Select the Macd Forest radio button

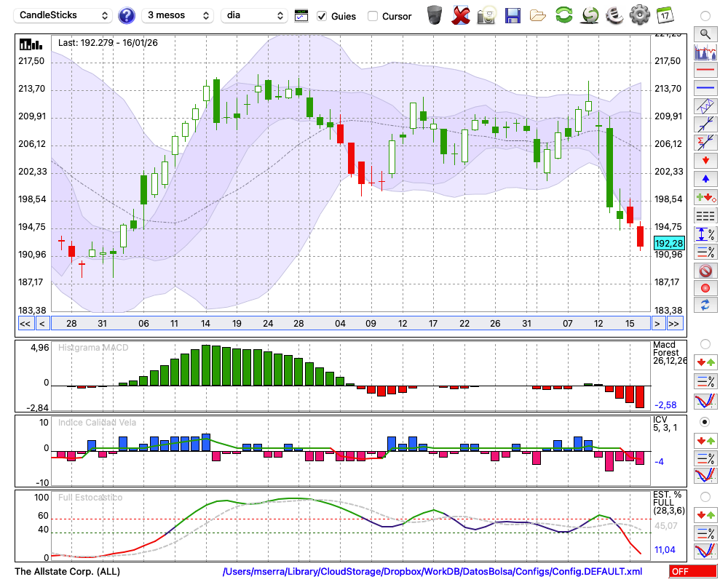pyautogui.click(x=705, y=343)
